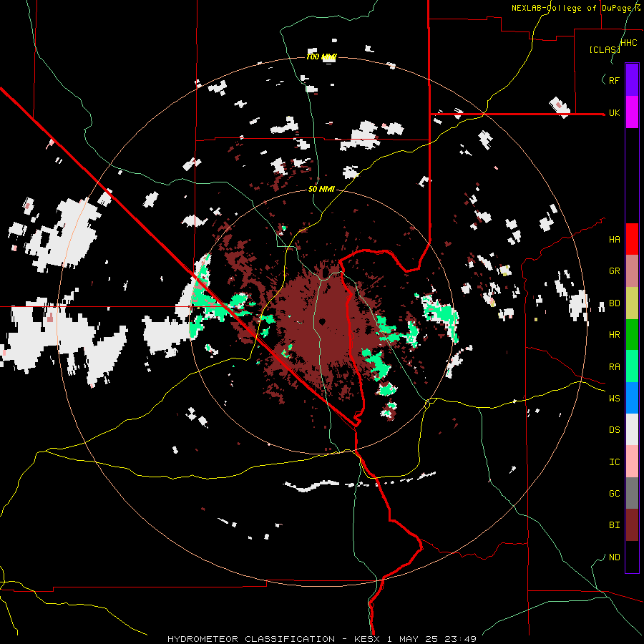Click the brown BI legend color swatch
Screen dimensions: 644x644
tap(632, 525)
